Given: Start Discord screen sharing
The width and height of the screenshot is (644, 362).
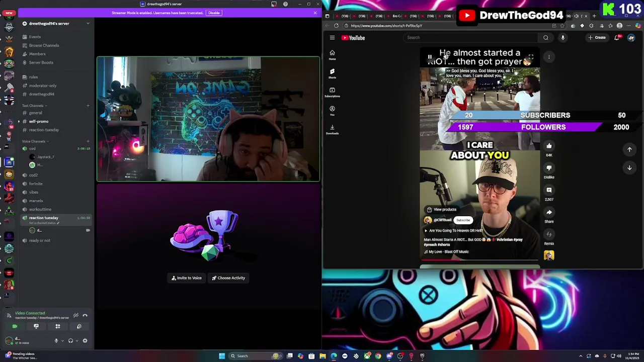Looking at the screenshot, I should 36,326.
